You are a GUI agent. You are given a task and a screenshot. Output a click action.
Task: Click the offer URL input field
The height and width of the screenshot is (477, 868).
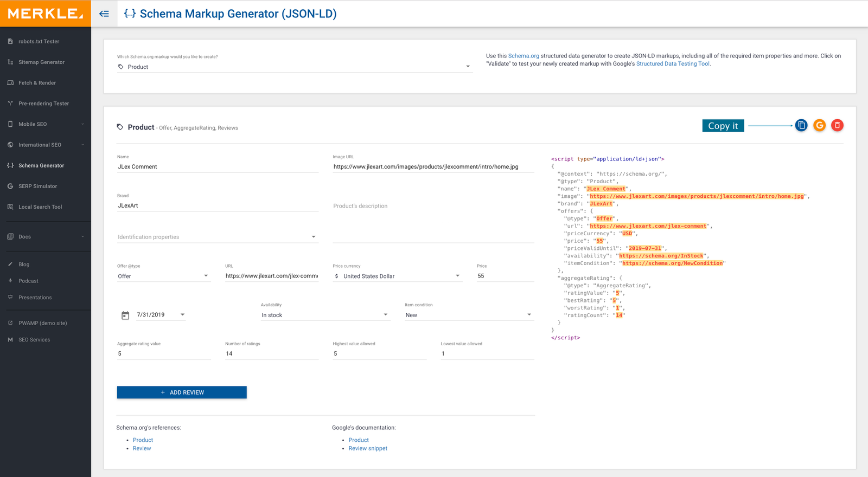(272, 276)
